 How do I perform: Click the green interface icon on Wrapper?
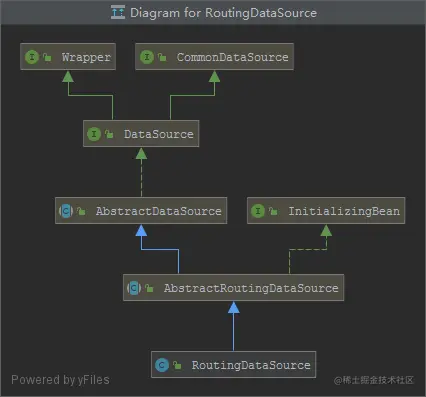(x=32, y=57)
